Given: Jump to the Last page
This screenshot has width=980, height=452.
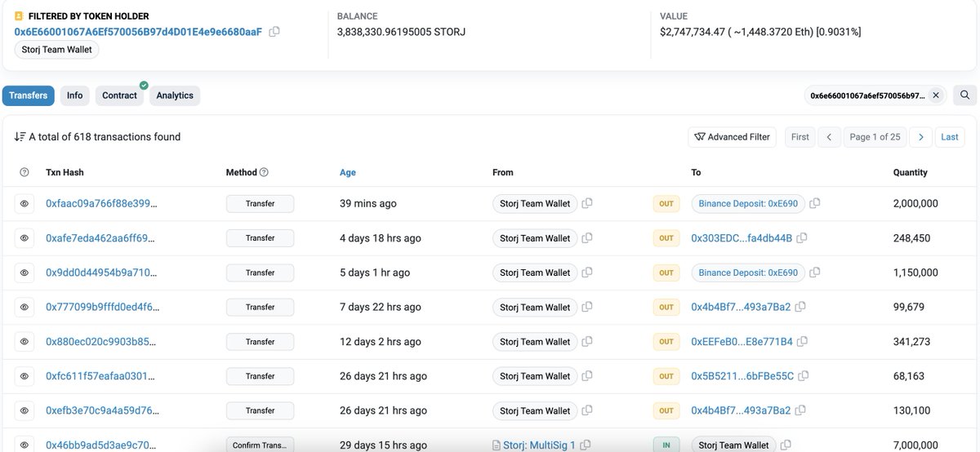Looking at the screenshot, I should tap(950, 137).
